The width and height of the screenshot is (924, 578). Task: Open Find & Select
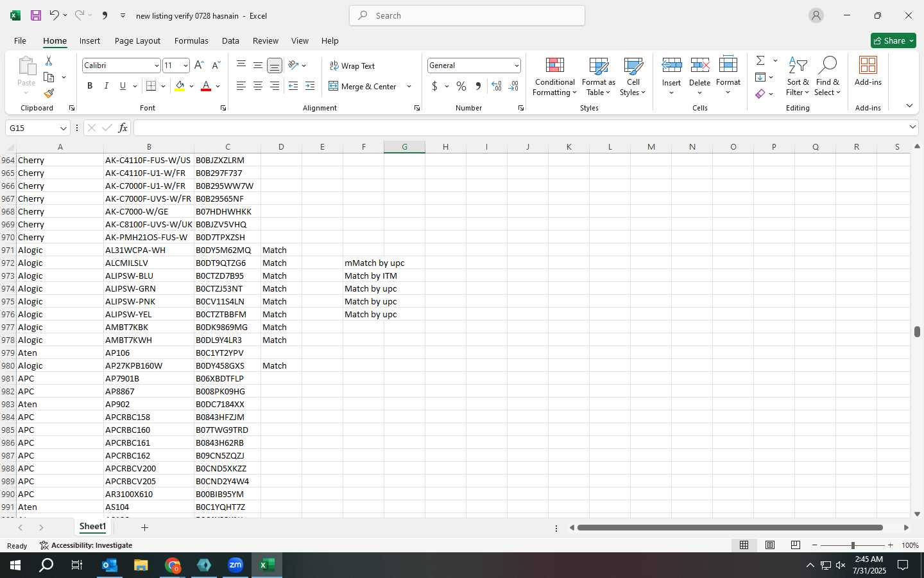[x=827, y=76]
